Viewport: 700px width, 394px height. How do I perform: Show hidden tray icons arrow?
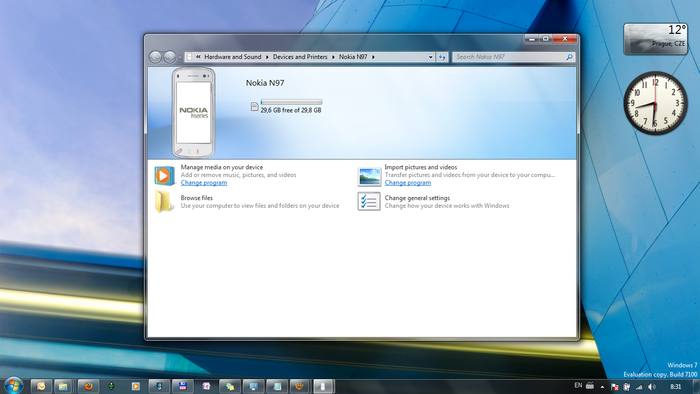pyautogui.click(x=602, y=387)
